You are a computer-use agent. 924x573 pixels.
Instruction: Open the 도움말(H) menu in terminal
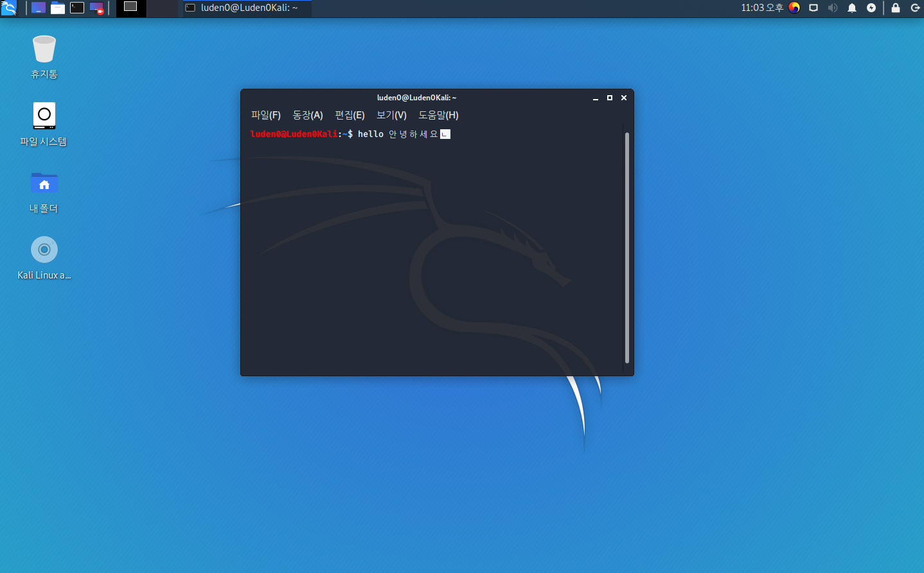pyautogui.click(x=438, y=115)
